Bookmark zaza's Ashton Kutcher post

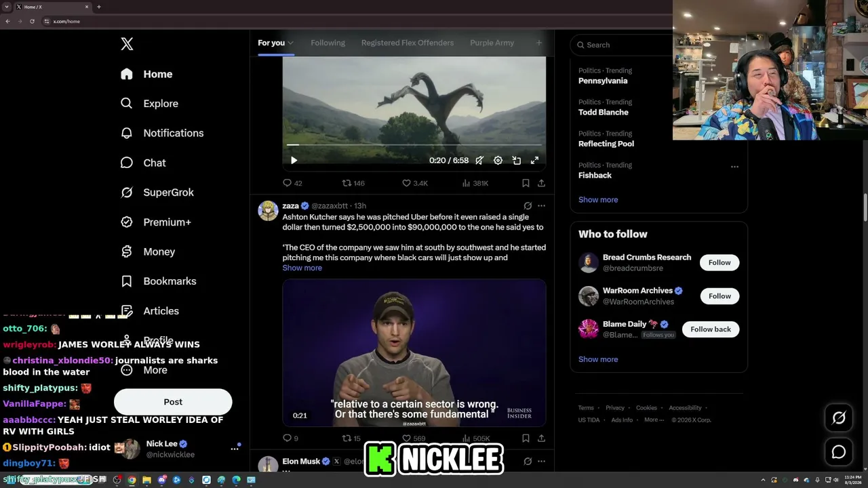[x=526, y=439]
